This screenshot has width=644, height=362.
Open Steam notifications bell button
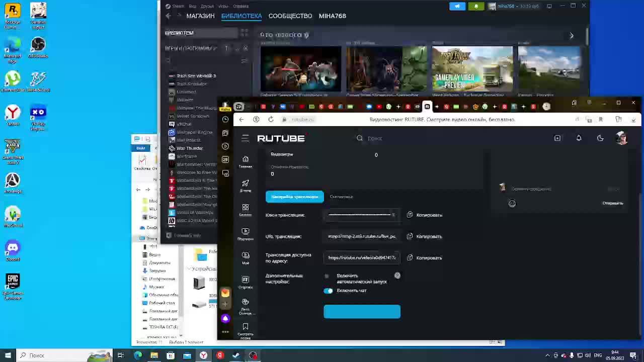coord(476,6)
